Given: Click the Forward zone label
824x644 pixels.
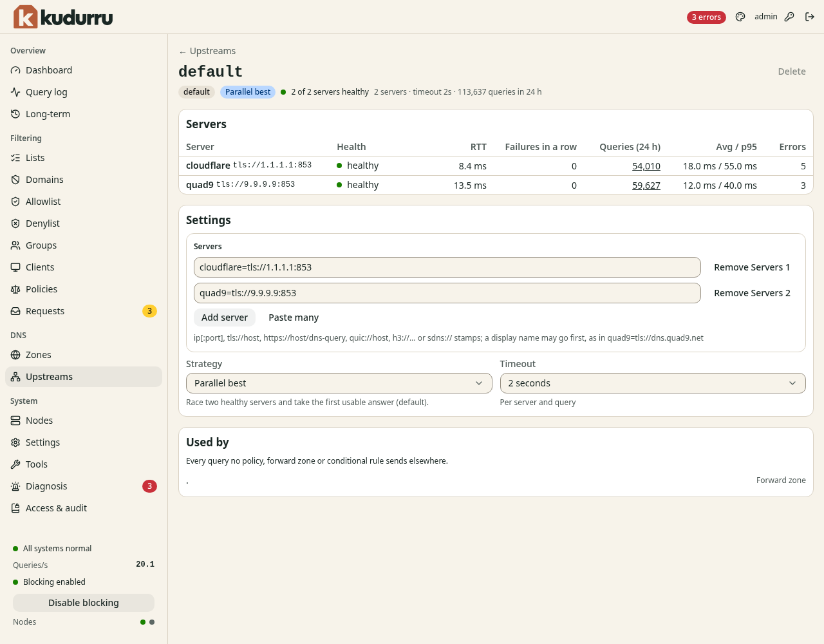Looking at the screenshot, I should pyautogui.click(x=781, y=480).
